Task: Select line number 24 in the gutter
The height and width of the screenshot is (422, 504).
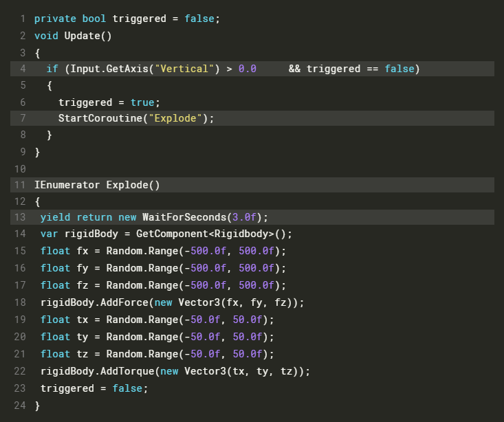Action: click(x=19, y=406)
